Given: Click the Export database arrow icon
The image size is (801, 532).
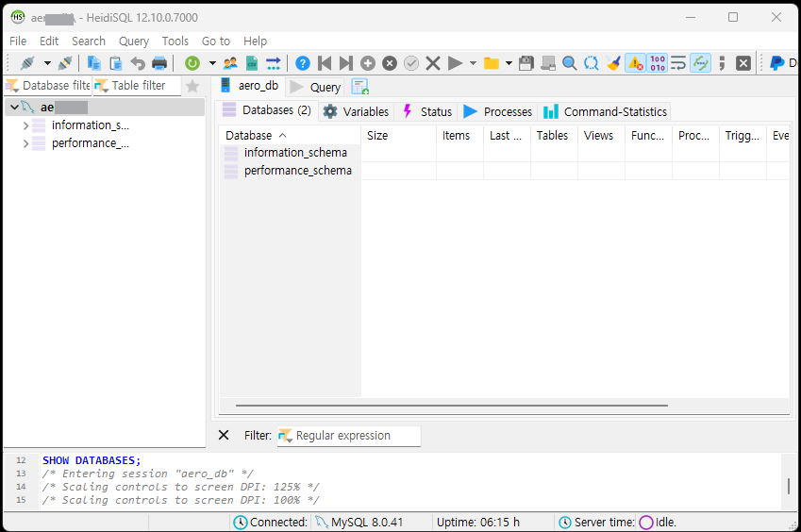Looking at the screenshot, I should 274,63.
